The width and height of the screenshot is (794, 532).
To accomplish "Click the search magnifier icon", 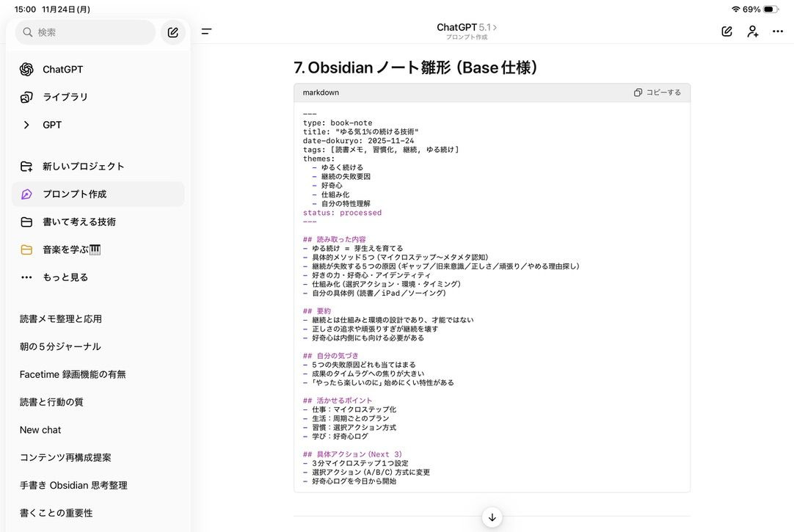I will tap(25, 32).
